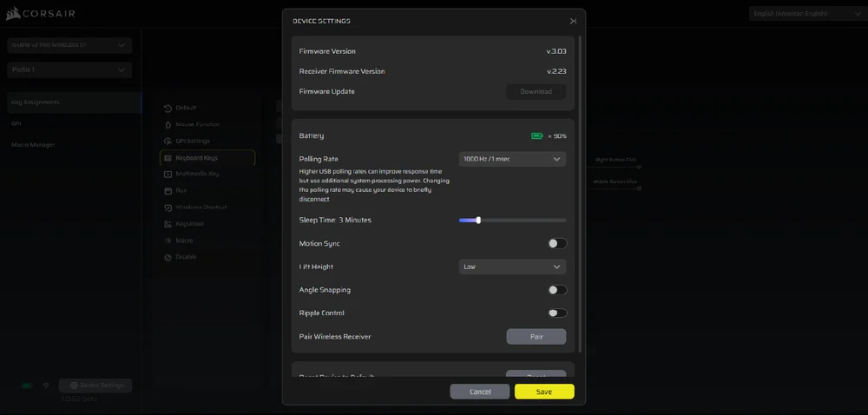This screenshot has width=868, height=415.
Task: Expand the Profile 1 dropdown
Action: click(x=69, y=69)
